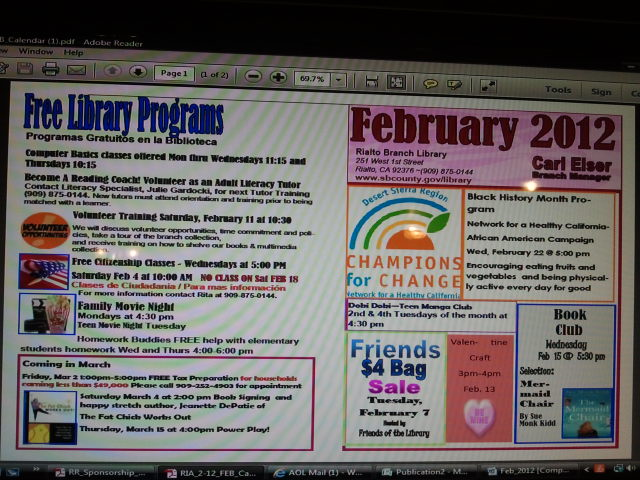Select the highlight text tool icon

pos(455,85)
